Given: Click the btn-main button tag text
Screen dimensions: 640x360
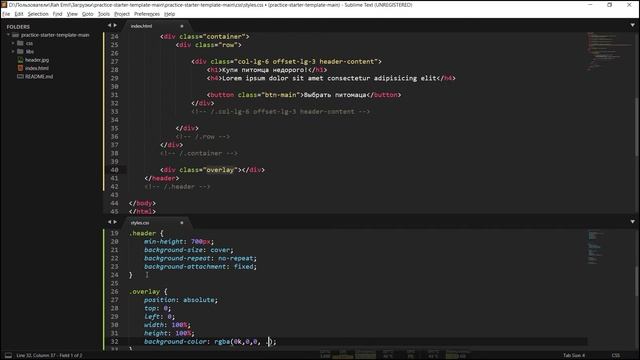Looking at the screenshot, I should [x=304, y=95].
